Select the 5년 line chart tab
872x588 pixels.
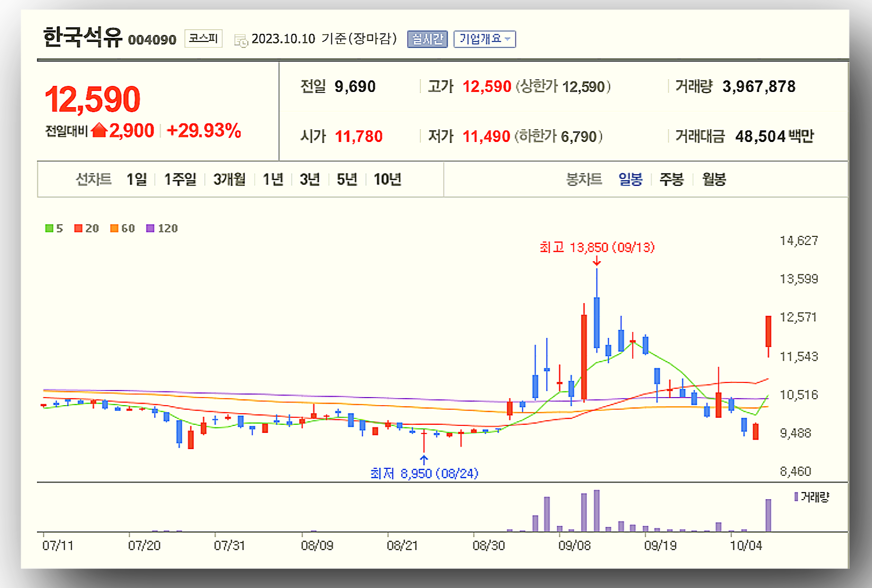pos(347,179)
